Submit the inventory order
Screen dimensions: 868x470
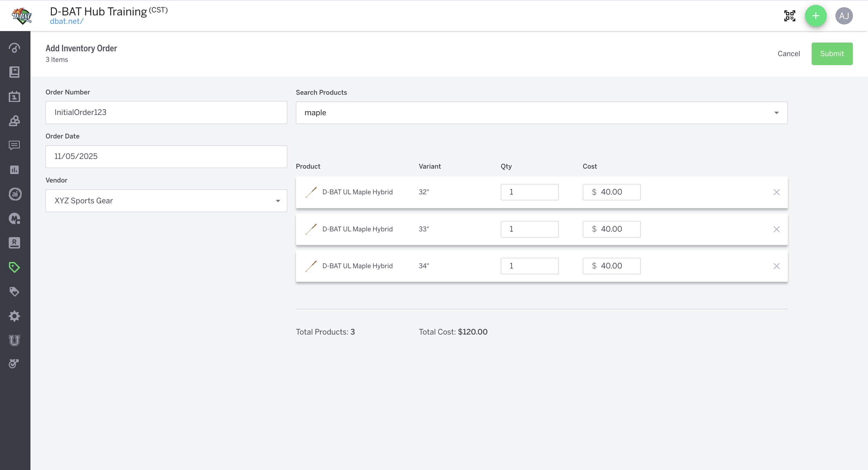pos(832,54)
